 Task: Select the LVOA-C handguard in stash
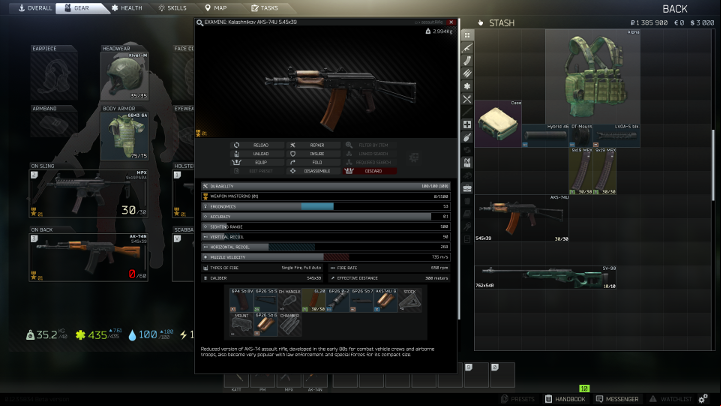click(617, 136)
